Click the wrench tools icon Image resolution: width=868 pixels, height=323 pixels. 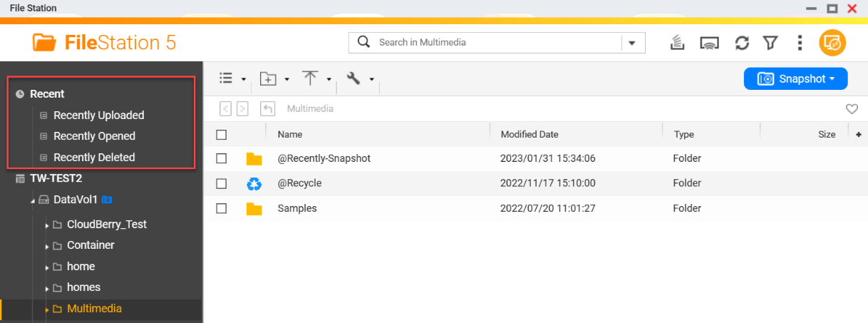pyautogui.click(x=353, y=78)
